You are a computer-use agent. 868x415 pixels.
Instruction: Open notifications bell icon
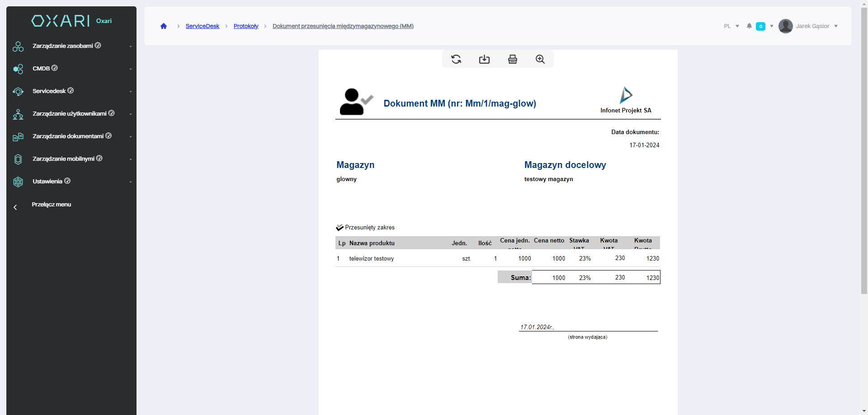tap(749, 26)
